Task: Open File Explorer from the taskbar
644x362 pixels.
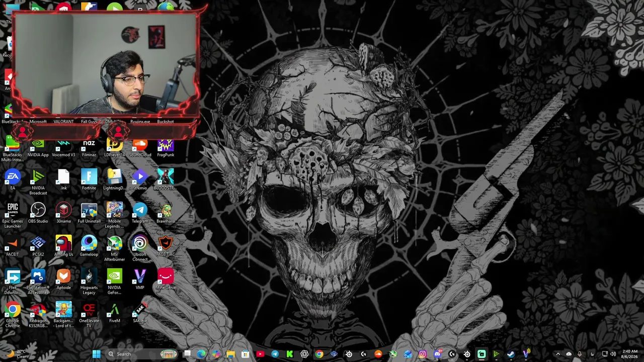Action: click(x=230, y=354)
